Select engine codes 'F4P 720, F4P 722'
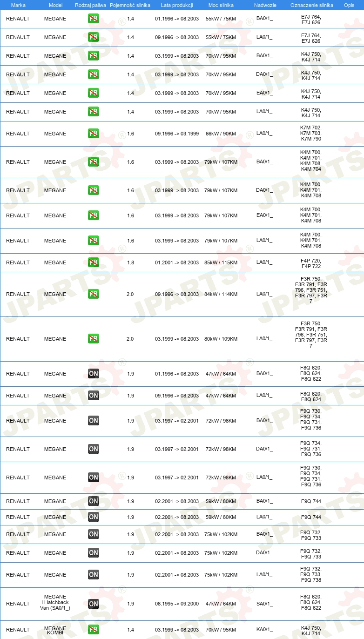364x639 pixels. pyautogui.click(x=311, y=263)
